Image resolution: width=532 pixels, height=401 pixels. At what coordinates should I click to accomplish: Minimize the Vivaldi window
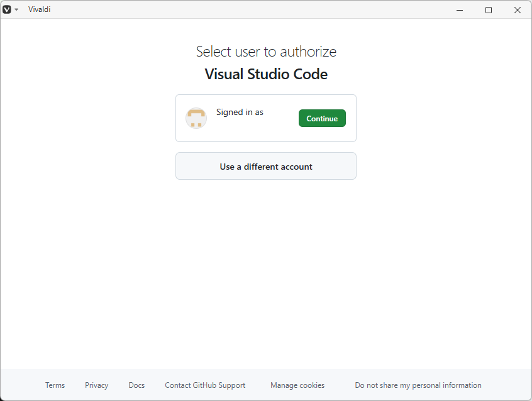pos(460,9)
